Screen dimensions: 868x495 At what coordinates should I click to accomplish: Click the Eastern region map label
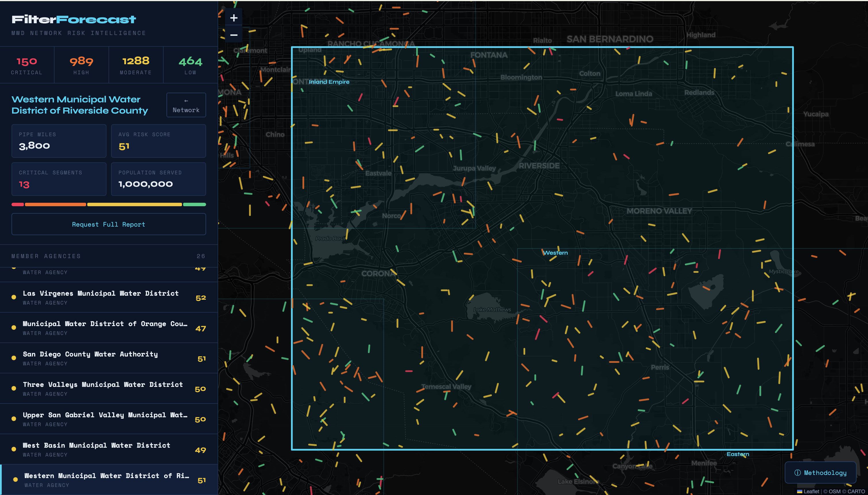click(738, 454)
